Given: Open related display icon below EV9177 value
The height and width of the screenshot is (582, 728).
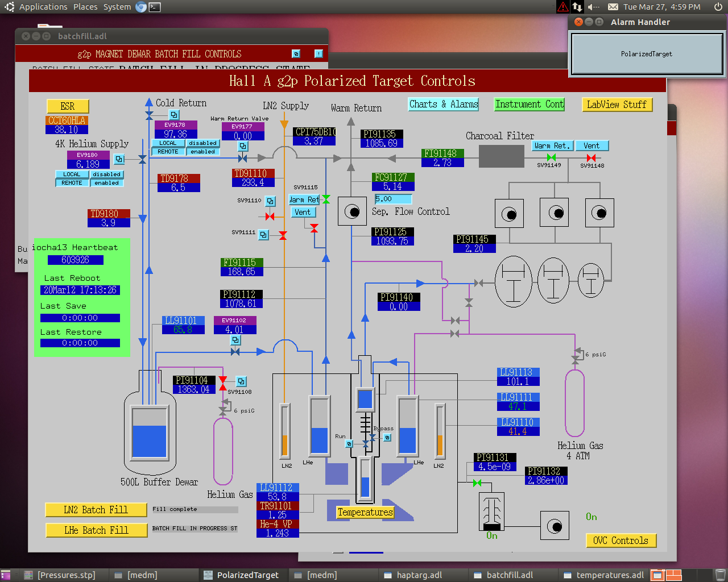Looking at the screenshot, I should 243,146.
